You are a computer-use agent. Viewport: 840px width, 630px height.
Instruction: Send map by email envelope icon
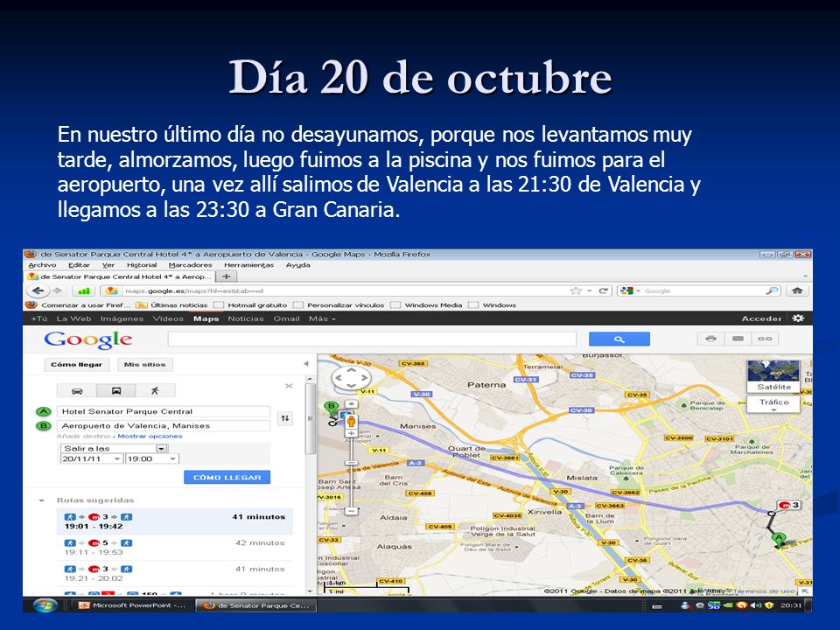(738, 339)
